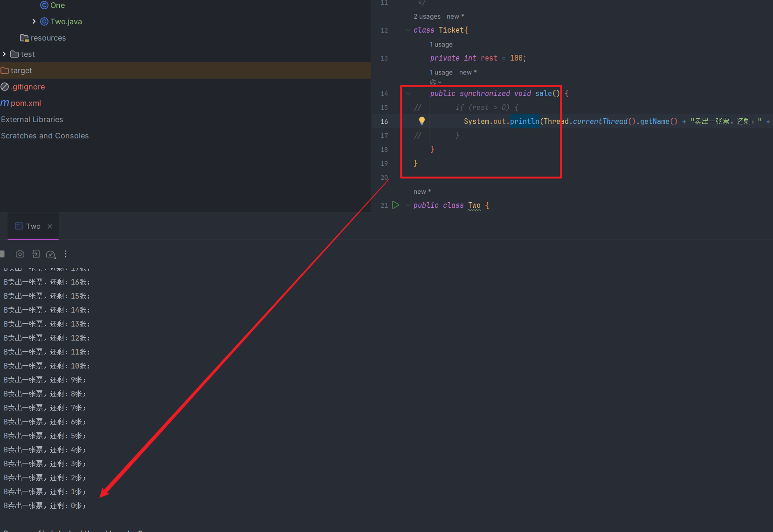Click console line '还剩: 0张'
This screenshot has width=773, height=532.
point(45,505)
